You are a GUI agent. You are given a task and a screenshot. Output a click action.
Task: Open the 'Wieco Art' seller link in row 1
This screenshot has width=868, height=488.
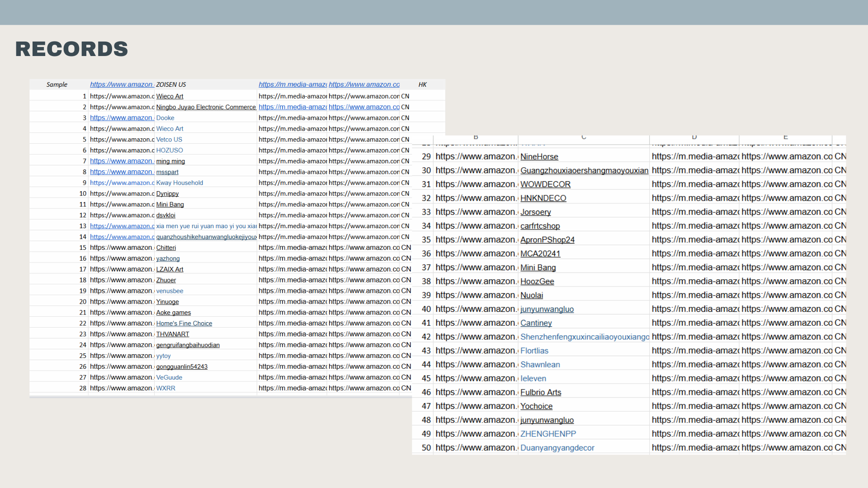pos(170,96)
